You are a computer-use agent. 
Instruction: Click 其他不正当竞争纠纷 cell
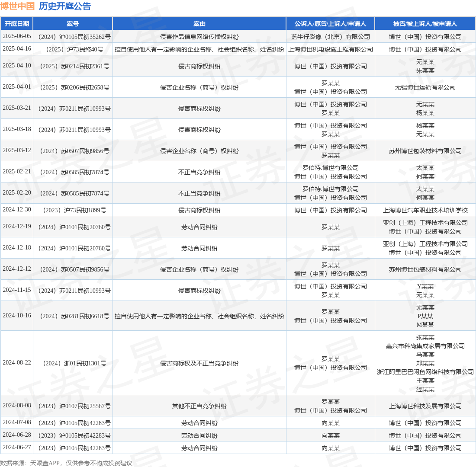pos(199,406)
